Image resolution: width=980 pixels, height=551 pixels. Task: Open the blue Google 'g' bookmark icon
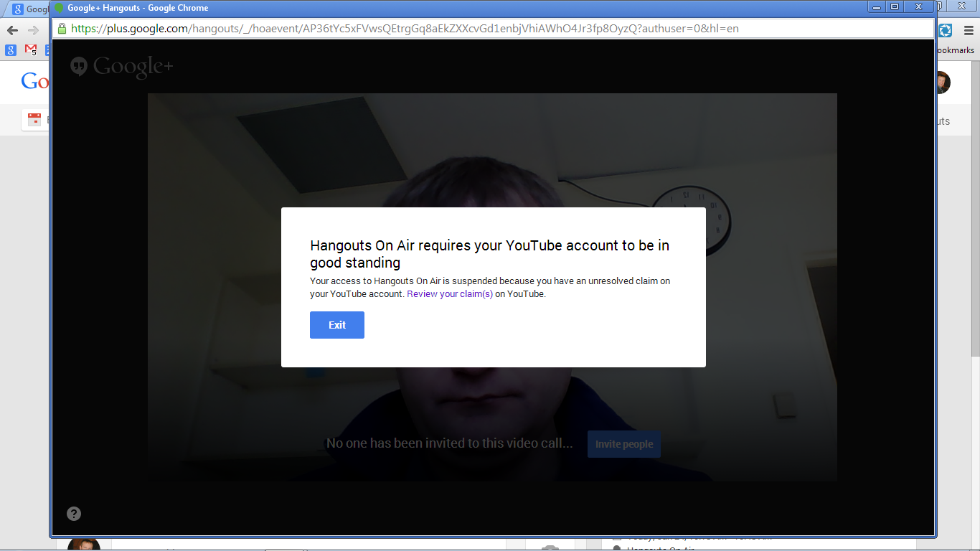tap(11, 50)
